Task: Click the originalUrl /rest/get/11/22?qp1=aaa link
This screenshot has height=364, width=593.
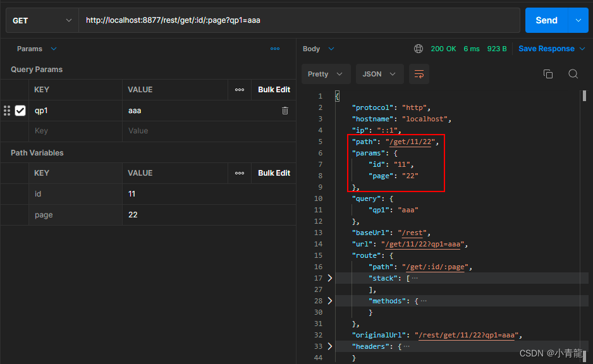Action: (467, 335)
